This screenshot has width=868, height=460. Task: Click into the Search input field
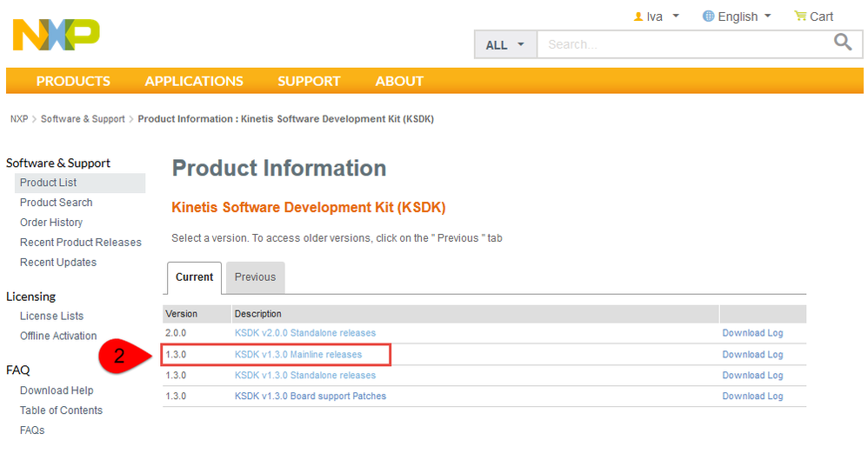(684, 45)
